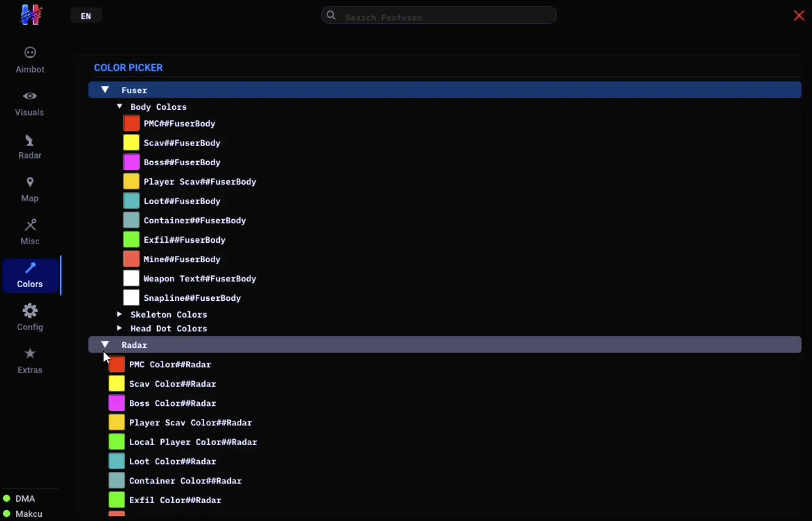Open Container##FuserBody color swatch

(x=131, y=220)
